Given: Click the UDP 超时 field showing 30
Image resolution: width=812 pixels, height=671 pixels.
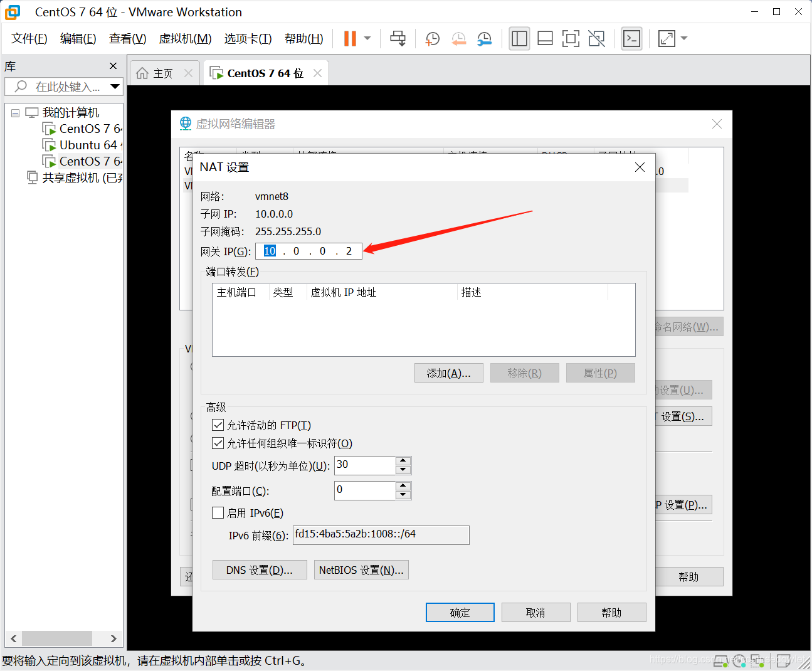Looking at the screenshot, I should pyautogui.click(x=365, y=465).
